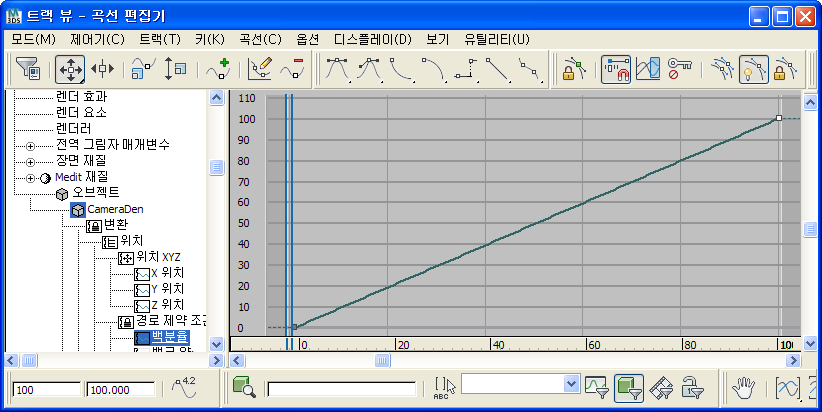Click the empty track name text field
Image resolution: width=822 pixels, height=412 pixels.
[342, 389]
